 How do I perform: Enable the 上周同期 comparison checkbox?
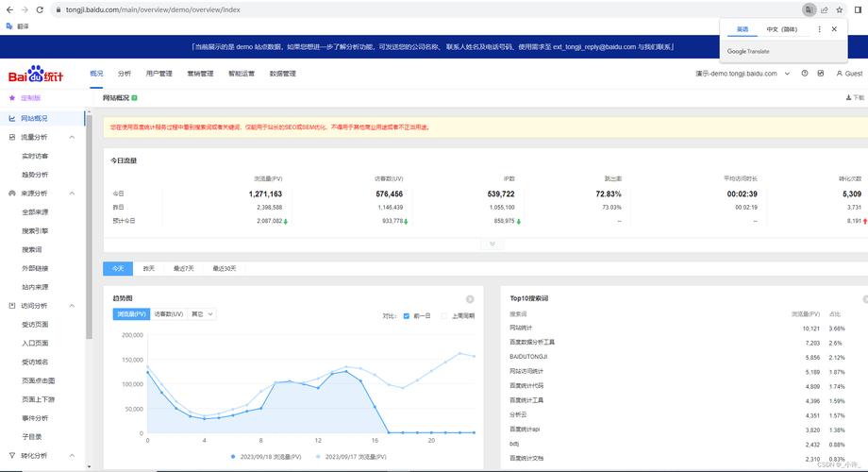(444, 316)
